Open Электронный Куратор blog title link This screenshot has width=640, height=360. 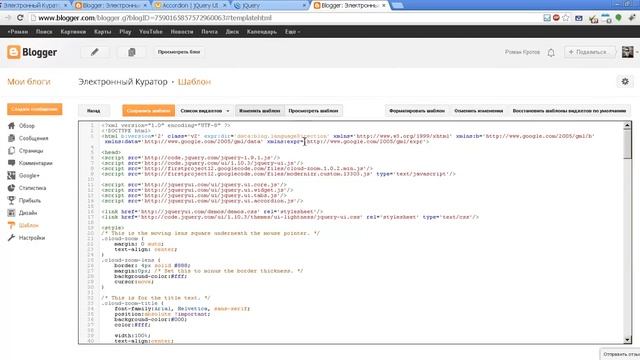click(123, 82)
